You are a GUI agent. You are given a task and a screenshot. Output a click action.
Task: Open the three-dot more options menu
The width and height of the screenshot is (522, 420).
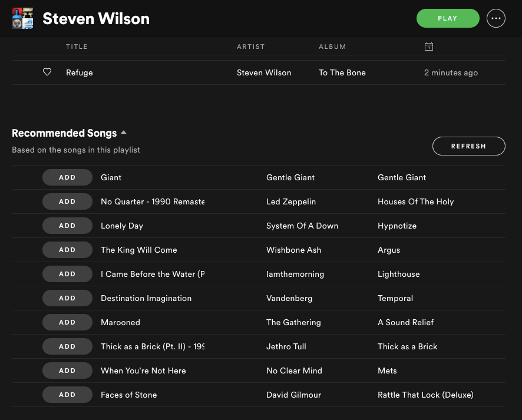pos(495,18)
